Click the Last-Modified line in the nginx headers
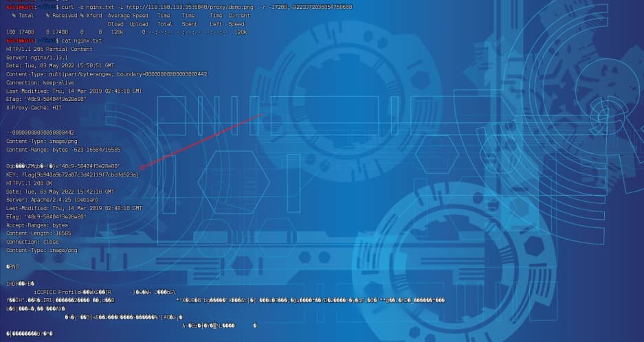The image size is (644, 342). tap(74, 91)
